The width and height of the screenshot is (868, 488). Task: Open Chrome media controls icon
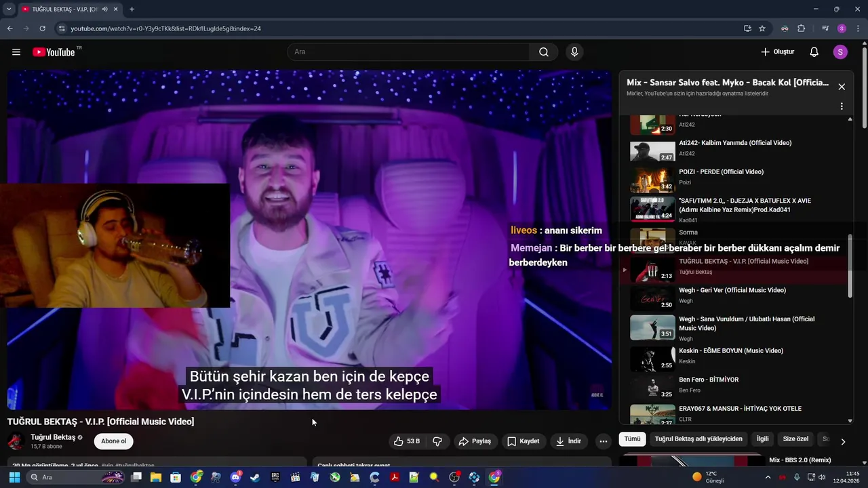point(825,28)
